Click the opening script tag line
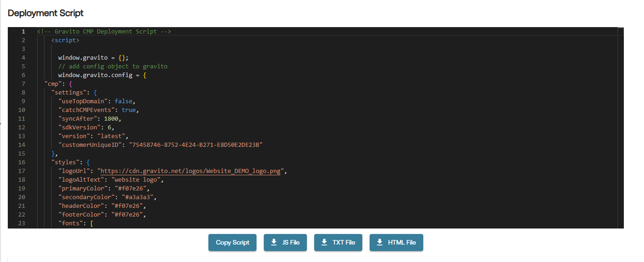The width and height of the screenshot is (644, 262). [x=65, y=40]
